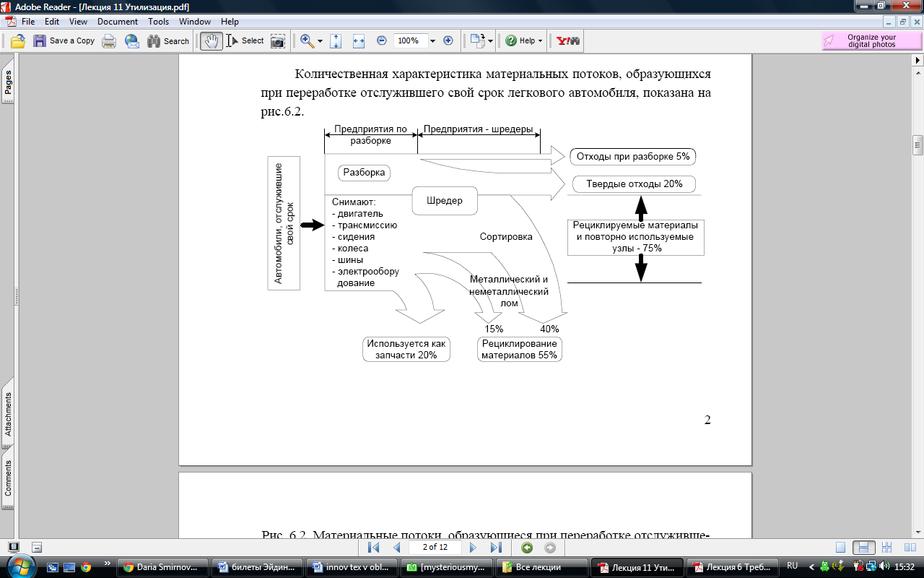The image size is (924, 578).
Task: Open the Comments side panel tab
Action: [x=8, y=478]
